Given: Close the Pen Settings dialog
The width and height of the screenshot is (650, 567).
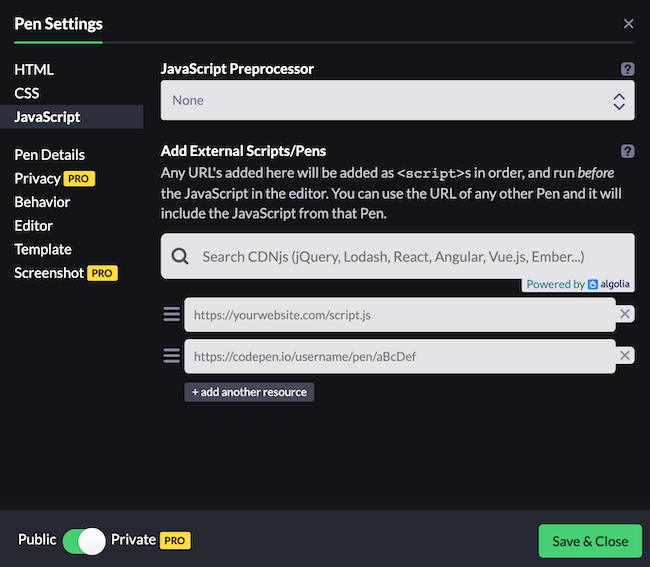Looking at the screenshot, I should 628,24.
